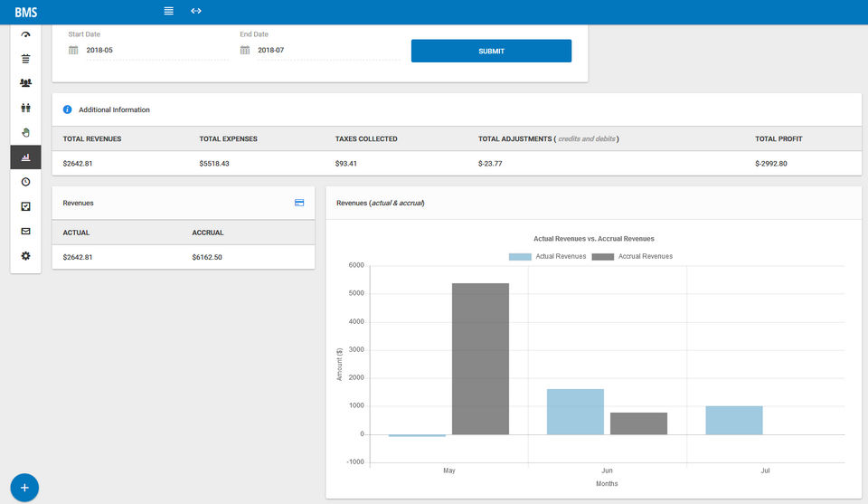The height and width of the screenshot is (504, 868).
Task: Open the dashboard gauge icon in sidebar
Action: [25, 35]
